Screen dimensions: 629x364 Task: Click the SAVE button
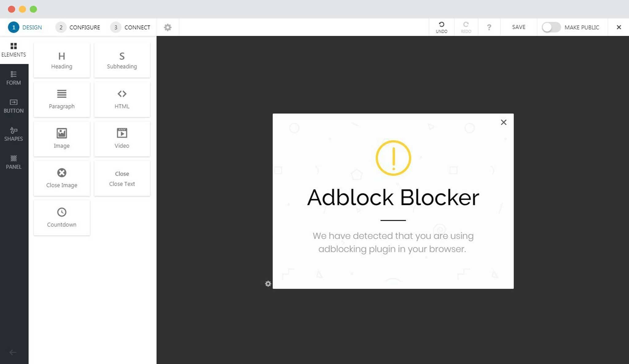[518, 27]
